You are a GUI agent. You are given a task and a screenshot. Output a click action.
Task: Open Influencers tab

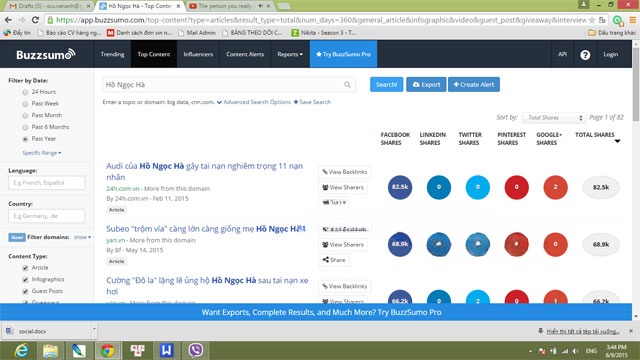pos(198,54)
